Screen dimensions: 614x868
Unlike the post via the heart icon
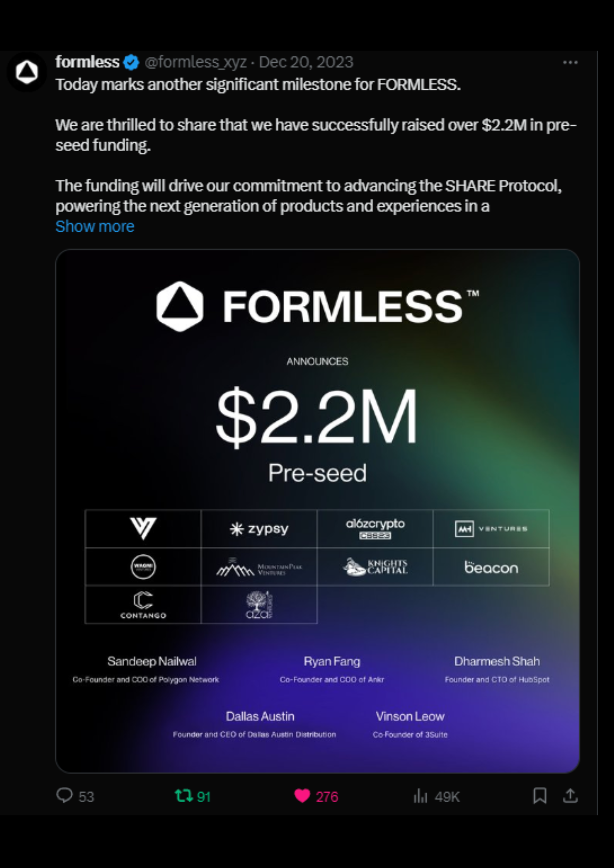tap(302, 796)
